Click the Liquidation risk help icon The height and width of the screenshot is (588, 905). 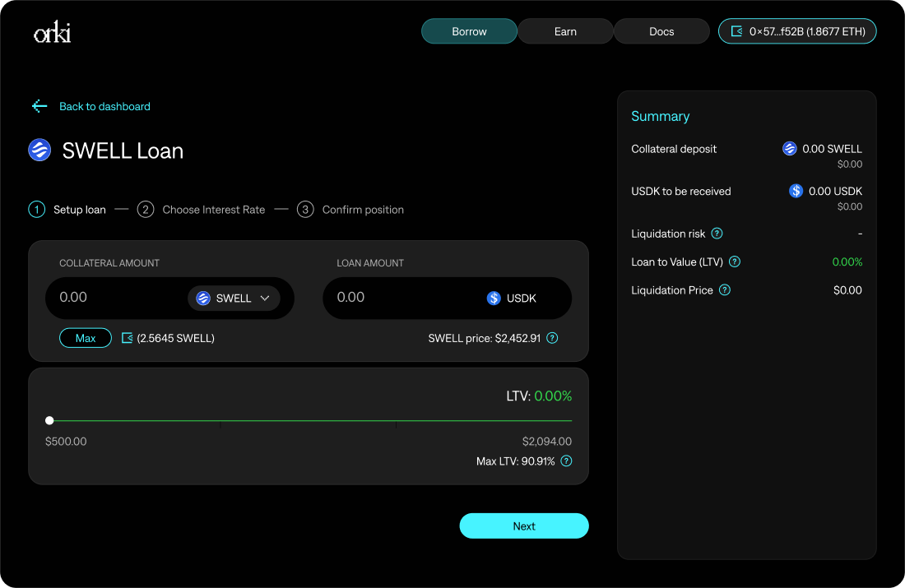point(717,234)
